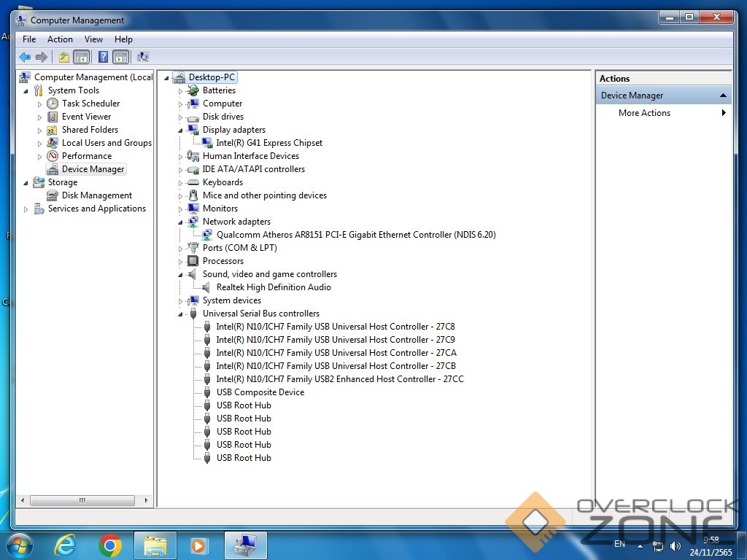747x560 pixels.
Task: Click the blue Help toolbar icon
Action: click(x=104, y=57)
